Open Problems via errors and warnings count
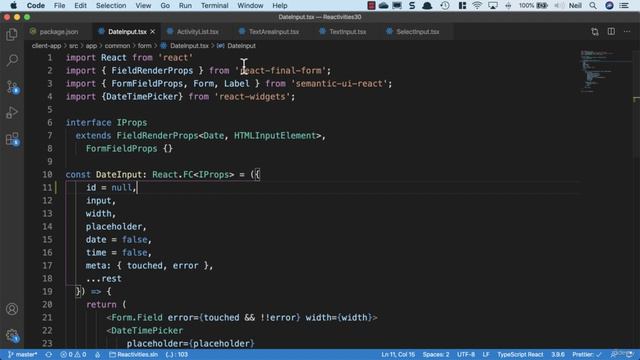Viewport: 640px width, 360px height. pyautogui.click(x=73, y=354)
